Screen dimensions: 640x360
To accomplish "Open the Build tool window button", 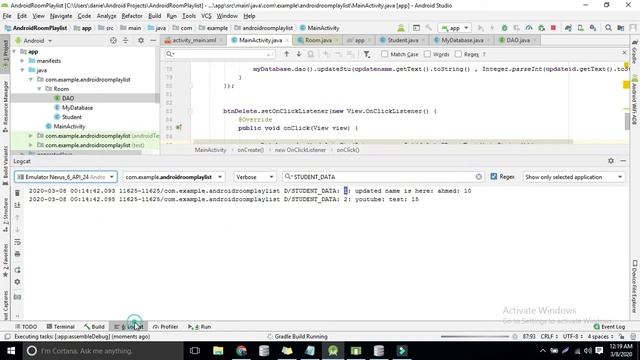I will click(94, 327).
